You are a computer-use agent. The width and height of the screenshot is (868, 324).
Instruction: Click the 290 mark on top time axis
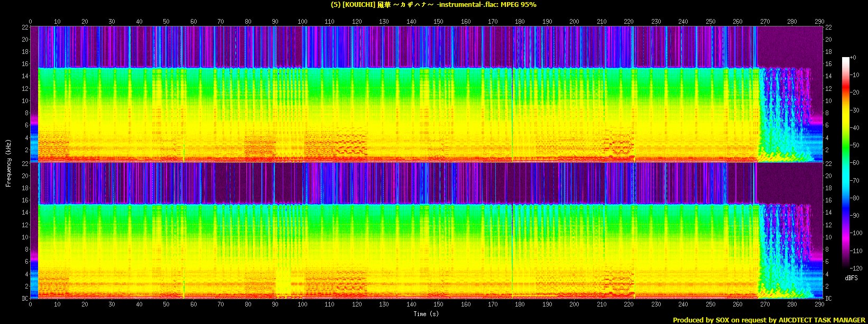click(x=819, y=22)
